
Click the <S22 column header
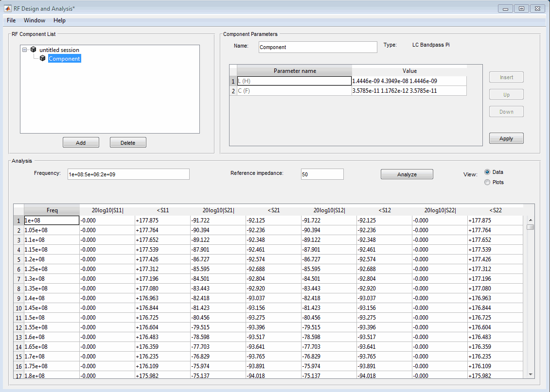click(x=495, y=210)
